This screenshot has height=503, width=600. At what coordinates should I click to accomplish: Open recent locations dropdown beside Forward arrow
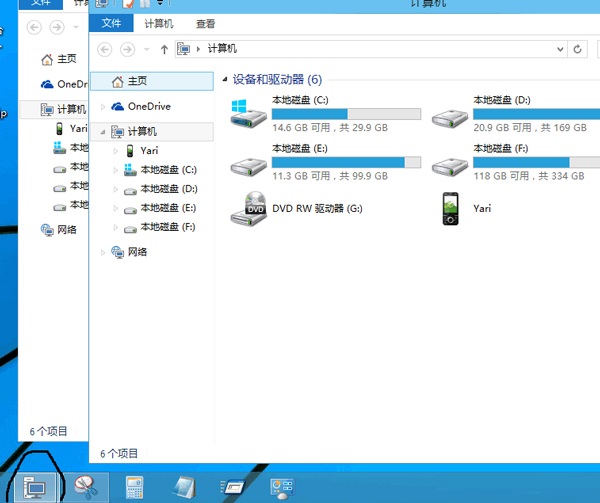coord(146,49)
